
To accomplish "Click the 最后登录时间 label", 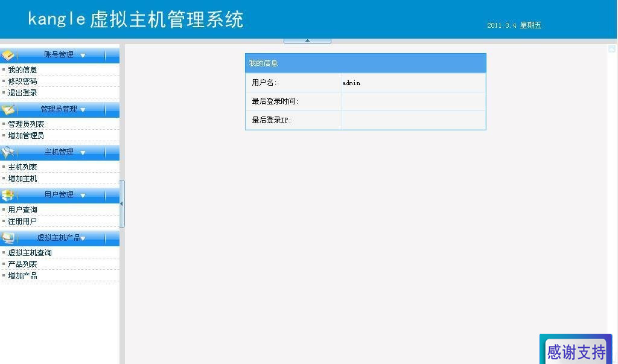I will pos(275,101).
